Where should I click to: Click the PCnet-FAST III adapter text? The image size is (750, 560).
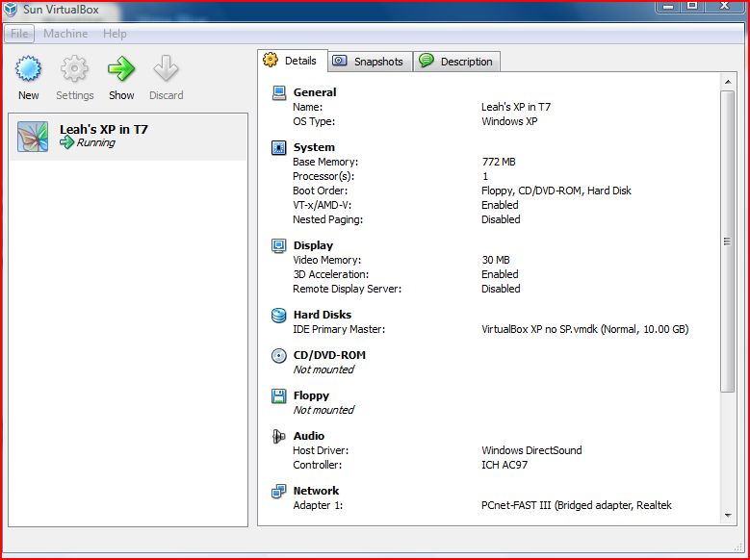pos(577,505)
